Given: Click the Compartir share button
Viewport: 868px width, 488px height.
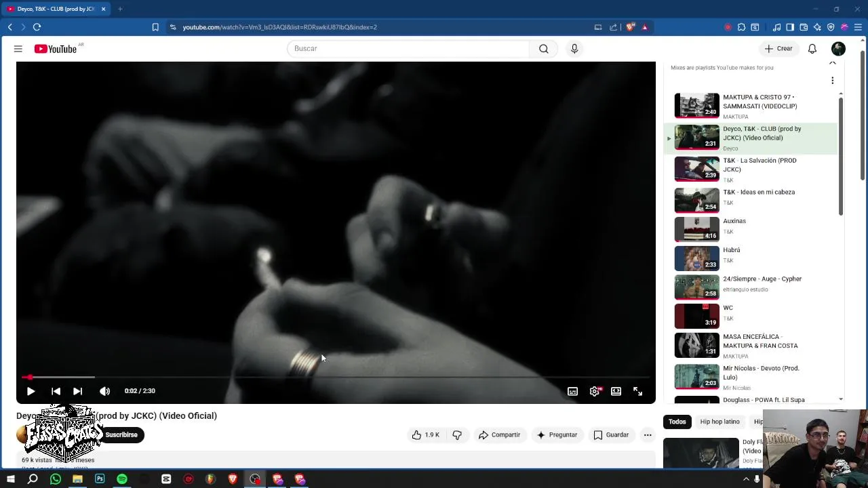Looking at the screenshot, I should point(499,435).
